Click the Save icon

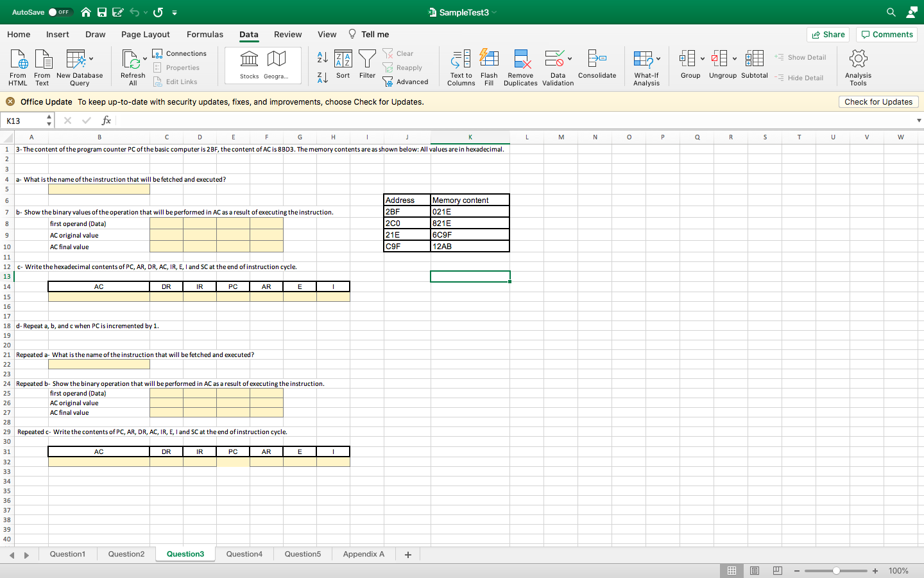[x=102, y=12]
